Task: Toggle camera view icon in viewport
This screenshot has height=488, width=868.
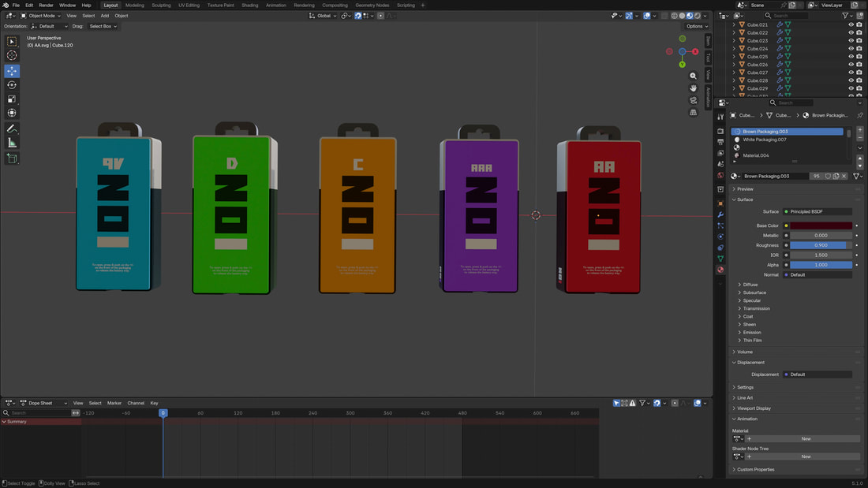Action: [x=693, y=100]
